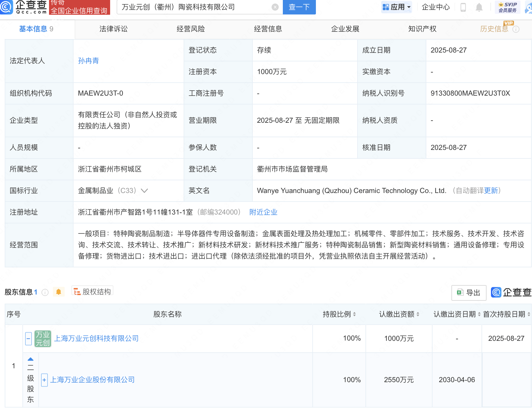
Task: Export shareholder data via 导出 Excel icon
Action: pos(468,292)
